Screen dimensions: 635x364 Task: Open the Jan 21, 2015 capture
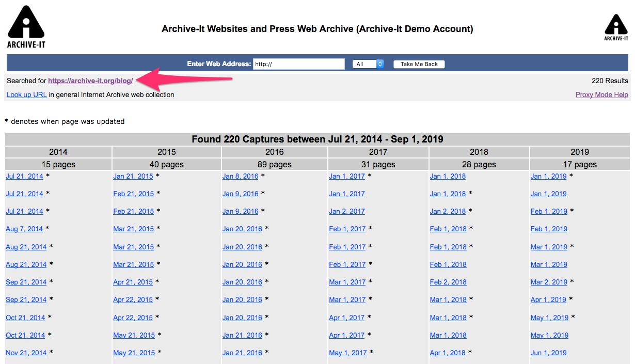[133, 176]
